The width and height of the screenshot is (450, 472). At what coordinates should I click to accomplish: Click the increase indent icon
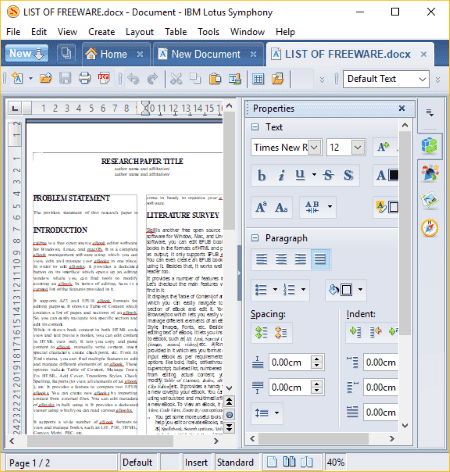[x=355, y=332]
